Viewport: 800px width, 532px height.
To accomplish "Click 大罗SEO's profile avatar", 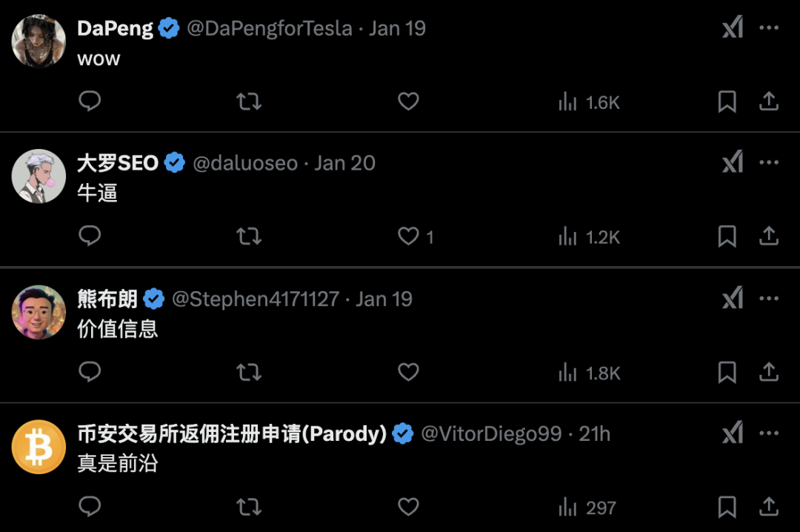I will pos(39,176).
